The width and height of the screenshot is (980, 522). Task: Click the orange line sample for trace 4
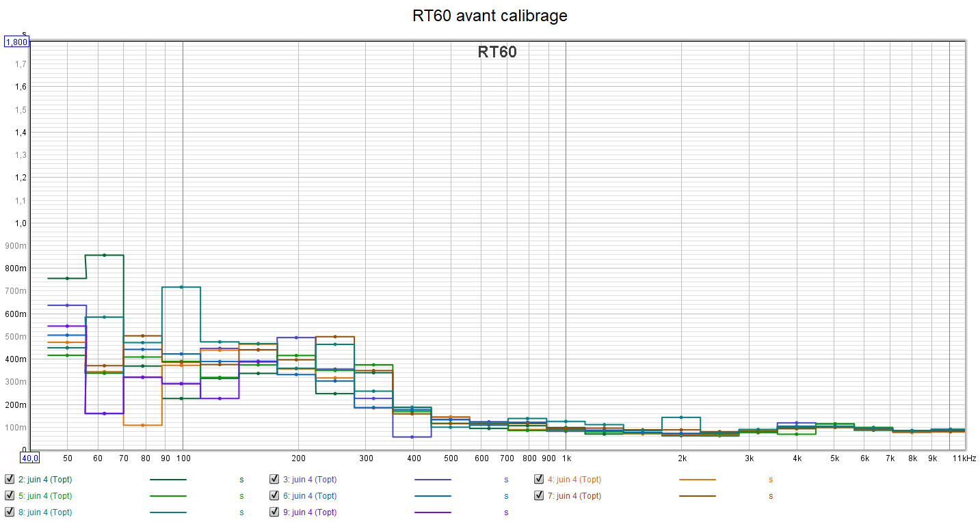tap(697, 480)
